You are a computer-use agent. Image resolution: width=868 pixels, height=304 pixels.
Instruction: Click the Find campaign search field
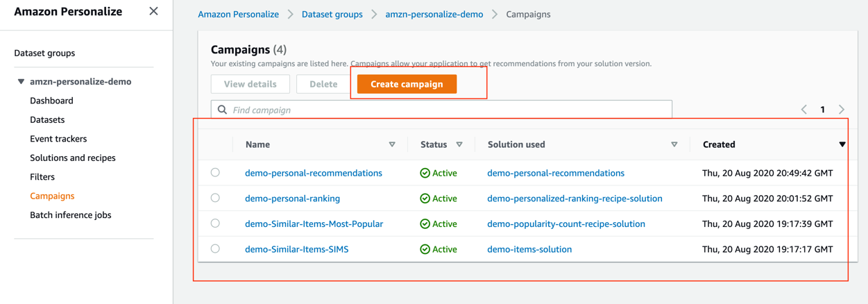coord(441,110)
